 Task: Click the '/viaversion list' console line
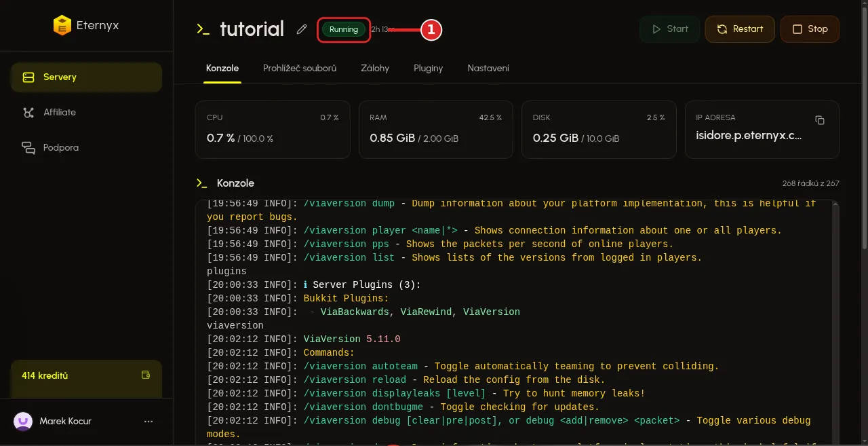click(x=454, y=258)
